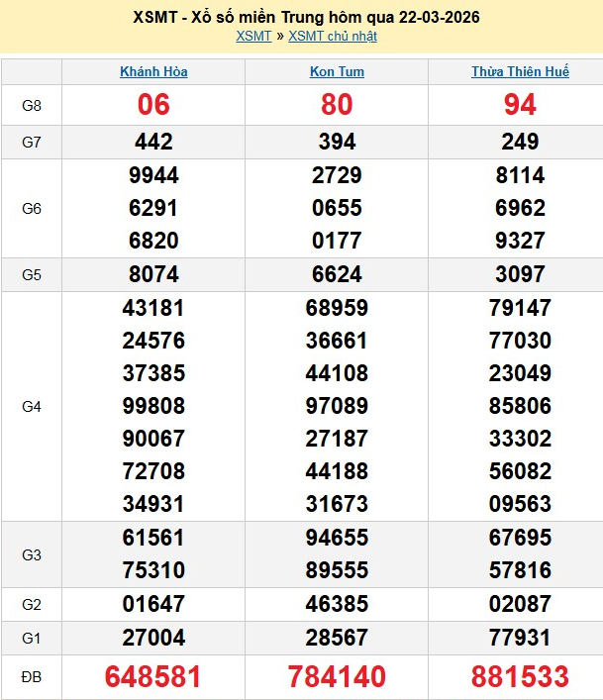Click special prize number 648581
603x700 pixels.
click(153, 676)
